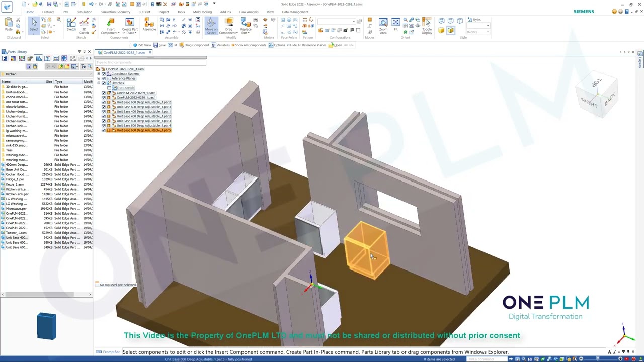
Task: Click the Drag Component ribbon icon
Action: pos(229,23)
